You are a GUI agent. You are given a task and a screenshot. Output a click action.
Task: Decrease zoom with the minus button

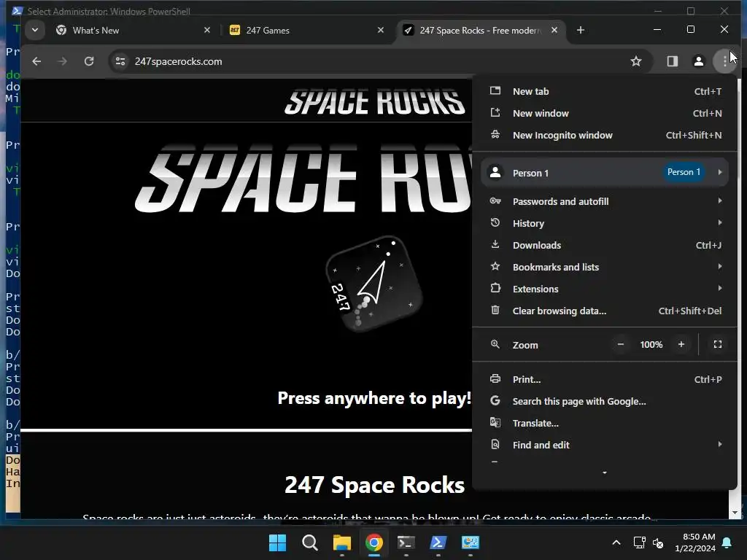pyautogui.click(x=620, y=344)
